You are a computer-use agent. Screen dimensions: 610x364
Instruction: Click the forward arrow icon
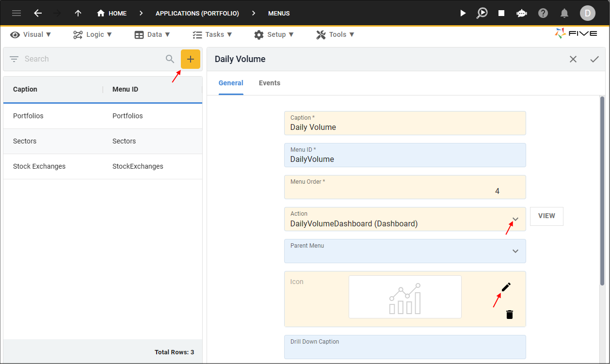pos(57,13)
